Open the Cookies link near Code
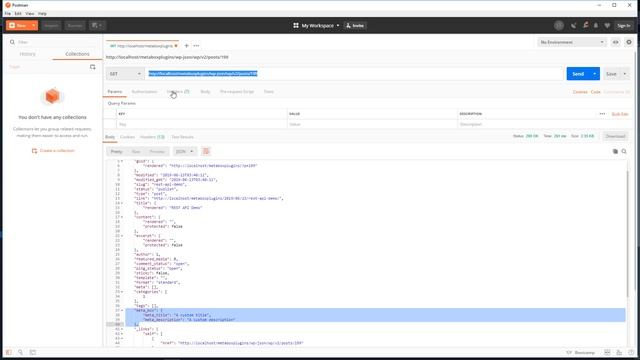The height and width of the screenshot is (360, 640). 580,92
